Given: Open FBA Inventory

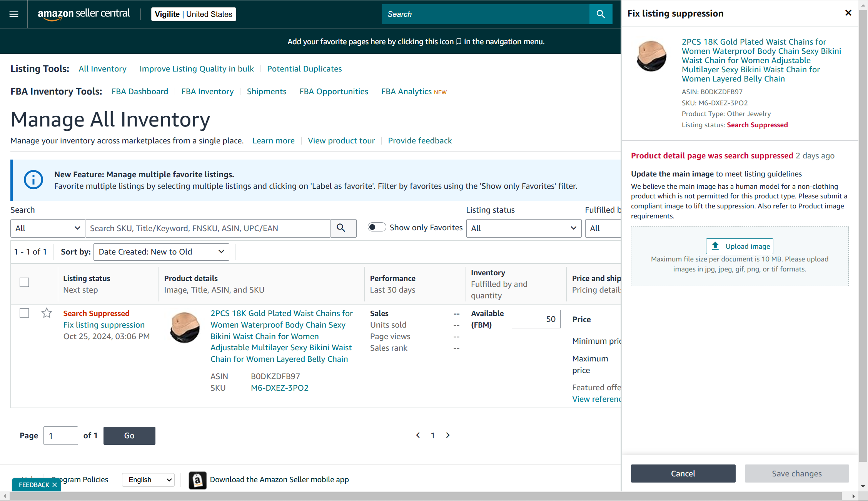Looking at the screenshot, I should point(207,92).
